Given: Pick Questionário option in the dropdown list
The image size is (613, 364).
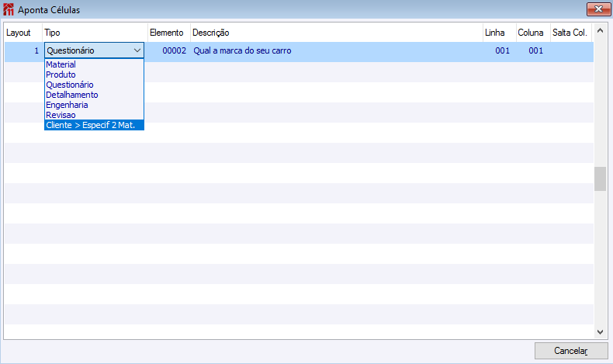Looking at the screenshot, I should 94,85.
